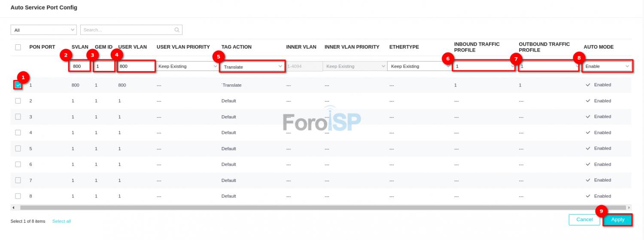Image resolution: width=644 pixels, height=240 pixels.
Task: Click the scrollbar left arrow
Action: coord(13,208)
